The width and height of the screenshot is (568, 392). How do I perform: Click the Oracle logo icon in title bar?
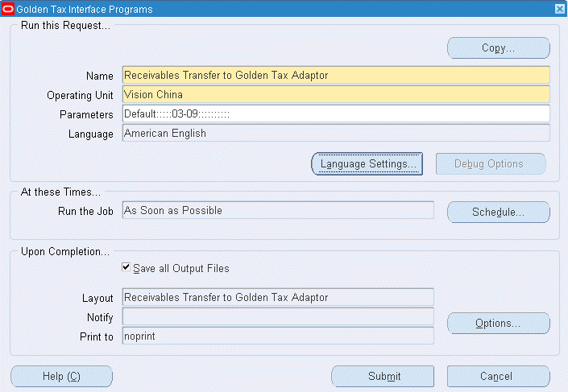[x=8, y=9]
